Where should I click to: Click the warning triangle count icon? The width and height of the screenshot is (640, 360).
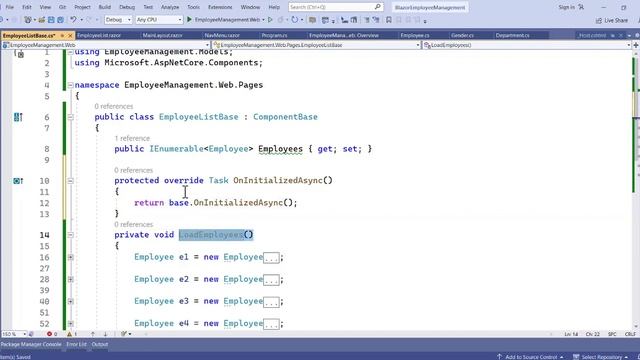[69, 334]
